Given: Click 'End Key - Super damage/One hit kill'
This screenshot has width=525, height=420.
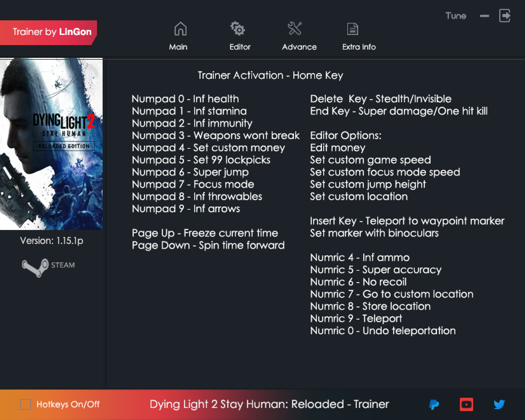Looking at the screenshot, I should (x=399, y=111).
